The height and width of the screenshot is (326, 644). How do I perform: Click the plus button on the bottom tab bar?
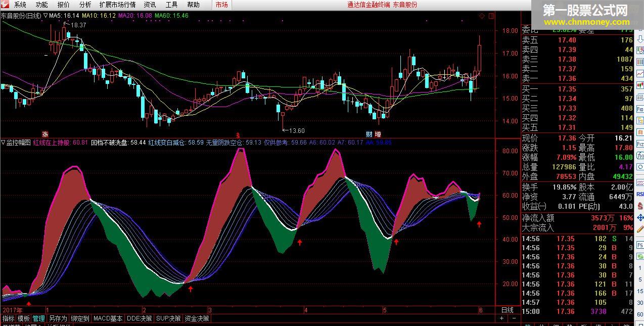[501, 318]
